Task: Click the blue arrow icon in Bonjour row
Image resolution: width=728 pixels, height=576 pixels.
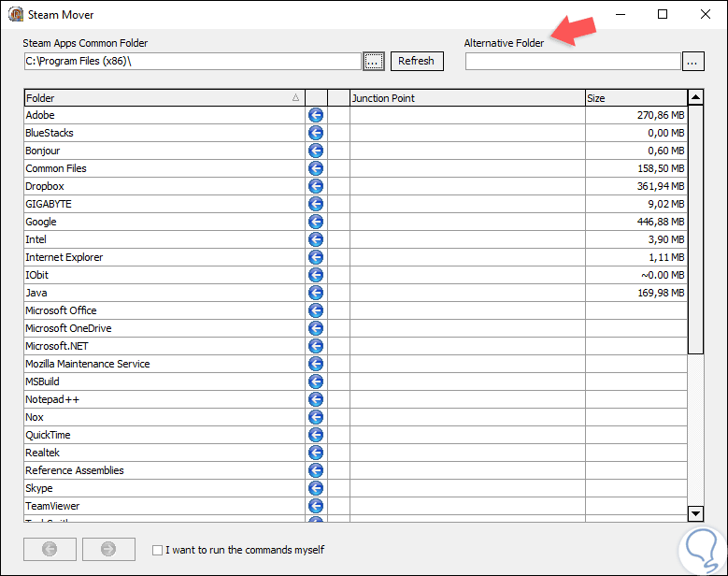Action: 316,151
